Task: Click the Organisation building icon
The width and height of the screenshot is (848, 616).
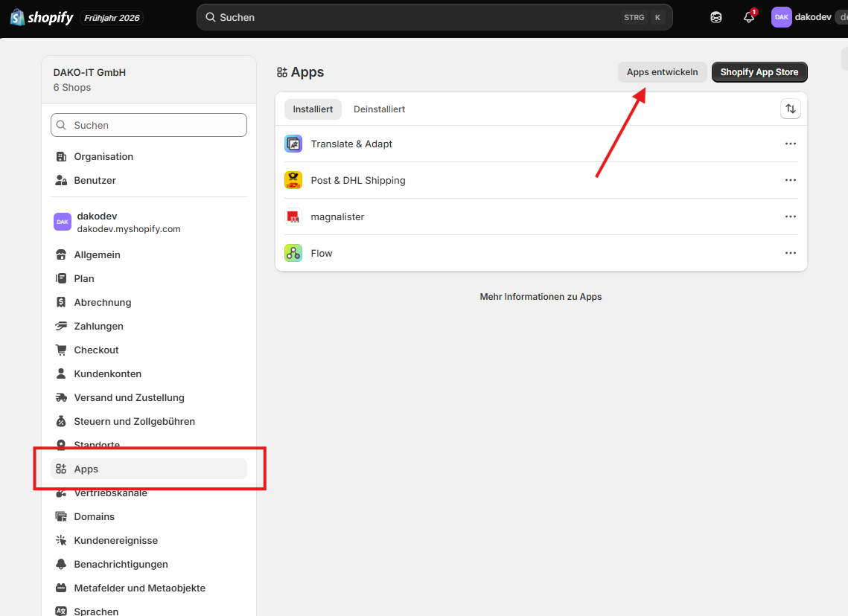Action: point(61,157)
